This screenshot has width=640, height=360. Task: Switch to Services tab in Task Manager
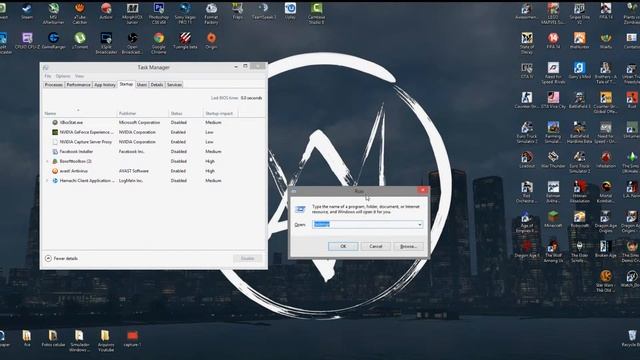174,84
